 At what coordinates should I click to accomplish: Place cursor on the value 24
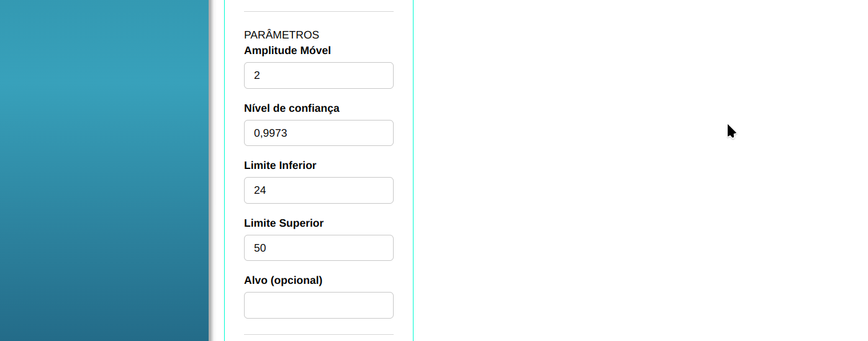[x=260, y=191]
